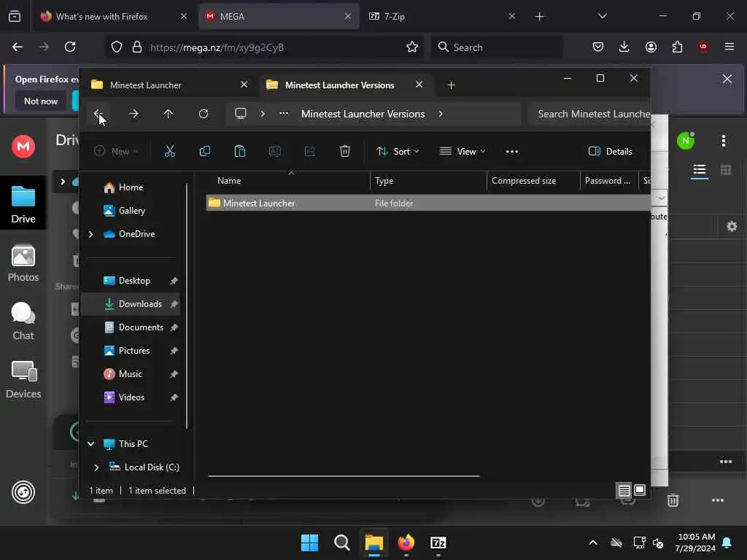Go up one folder level

[169, 114]
